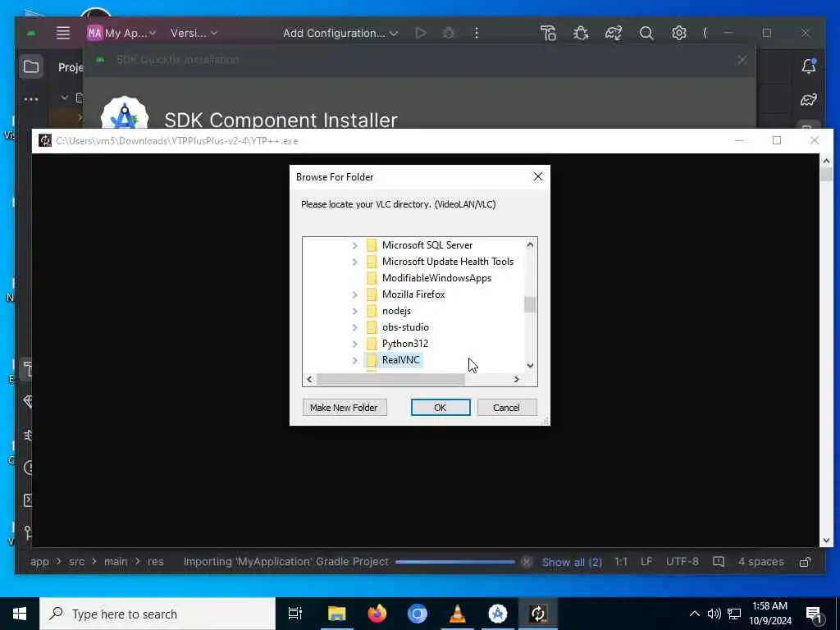Click folder tree horizontal scroll left arrow

click(309, 379)
